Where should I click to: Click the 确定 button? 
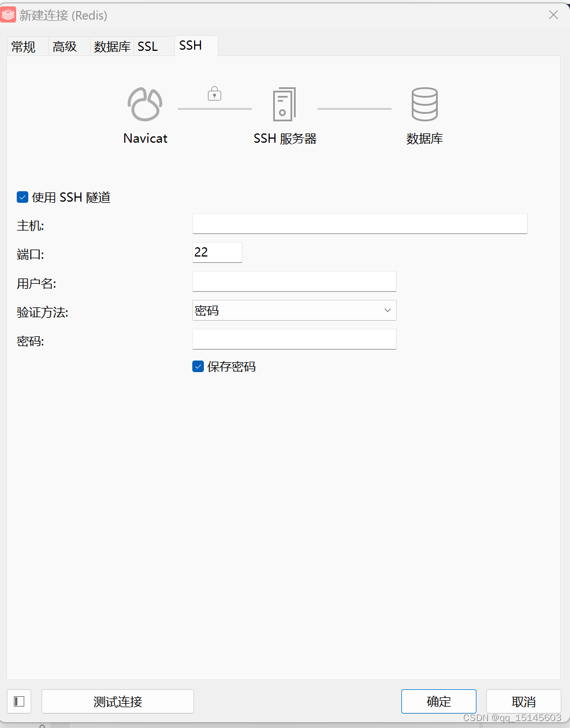click(x=439, y=701)
